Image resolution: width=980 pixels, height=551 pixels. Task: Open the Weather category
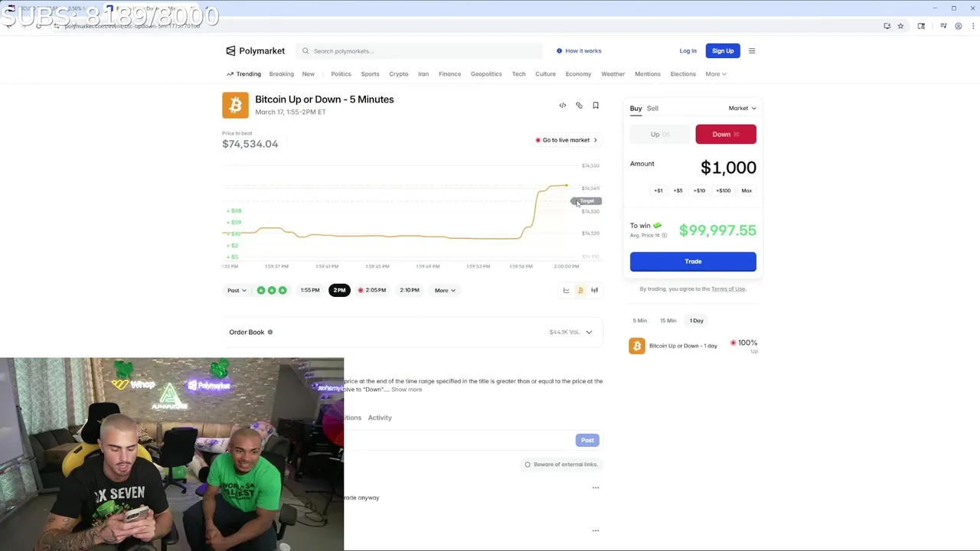tap(612, 74)
